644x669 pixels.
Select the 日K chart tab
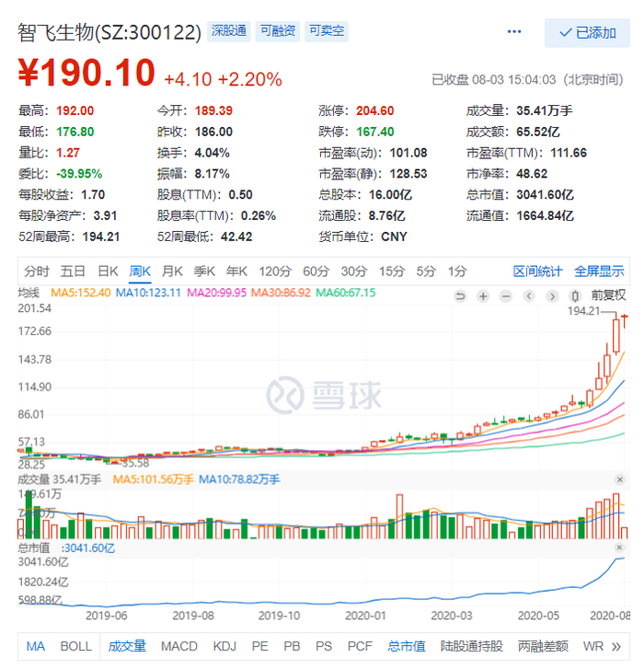[108, 271]
